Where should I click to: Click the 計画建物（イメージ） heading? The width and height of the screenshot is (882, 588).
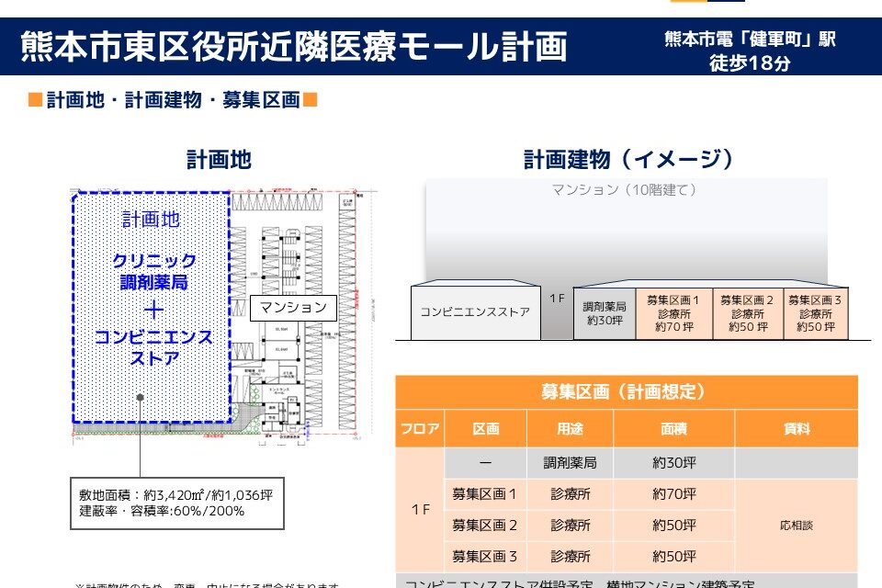click(x=630, y=160)
